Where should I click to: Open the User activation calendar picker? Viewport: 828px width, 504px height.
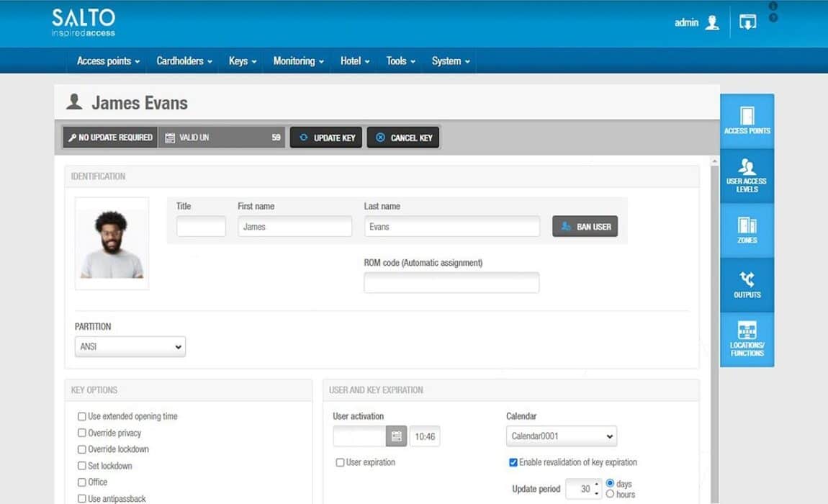397,436
